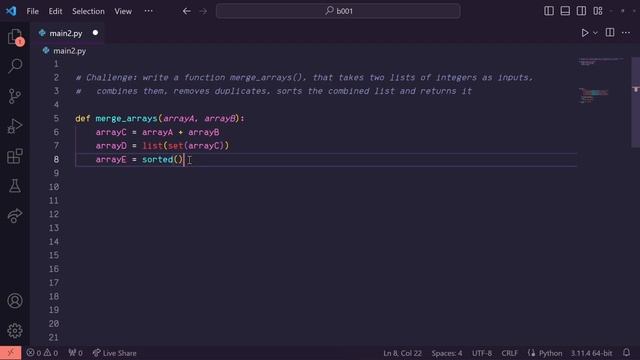Open the Live Share activity bar icon

pyautogui.click(x=15, y=216)
